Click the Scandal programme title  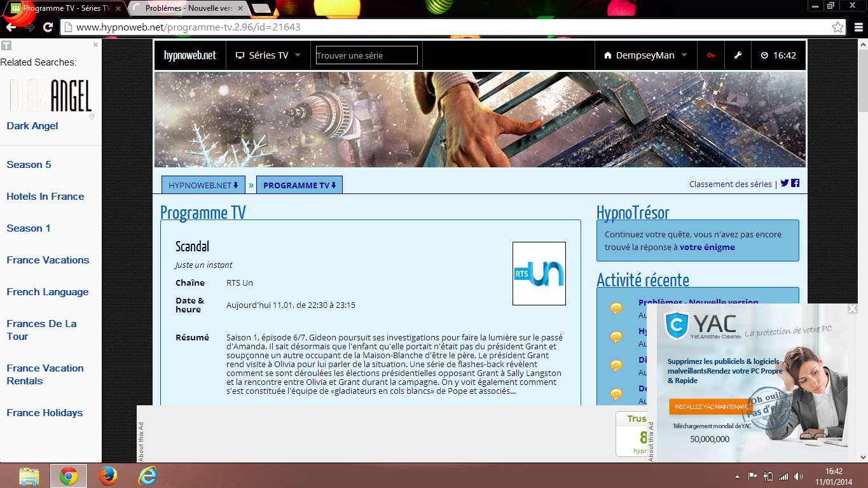(x=192, y=246)
